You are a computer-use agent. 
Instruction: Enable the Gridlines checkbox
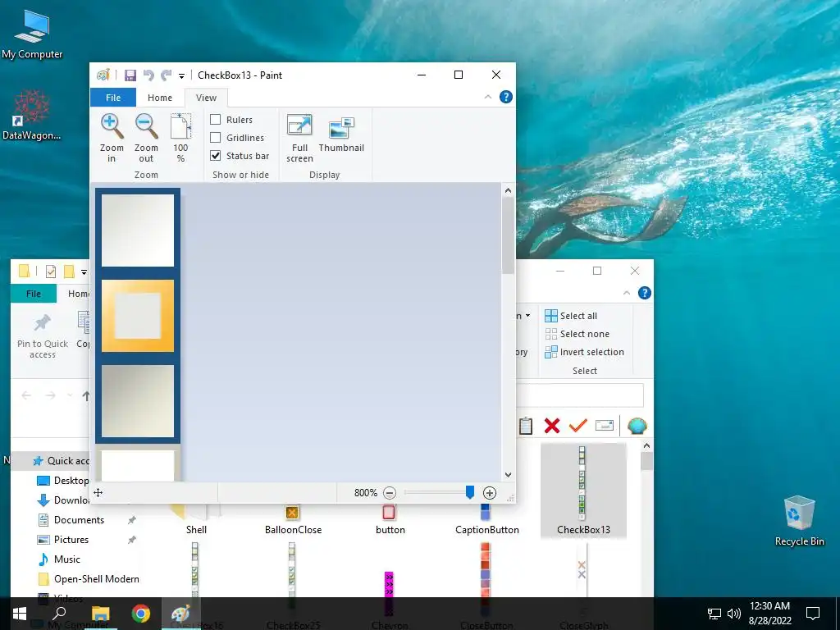(216, 138)
